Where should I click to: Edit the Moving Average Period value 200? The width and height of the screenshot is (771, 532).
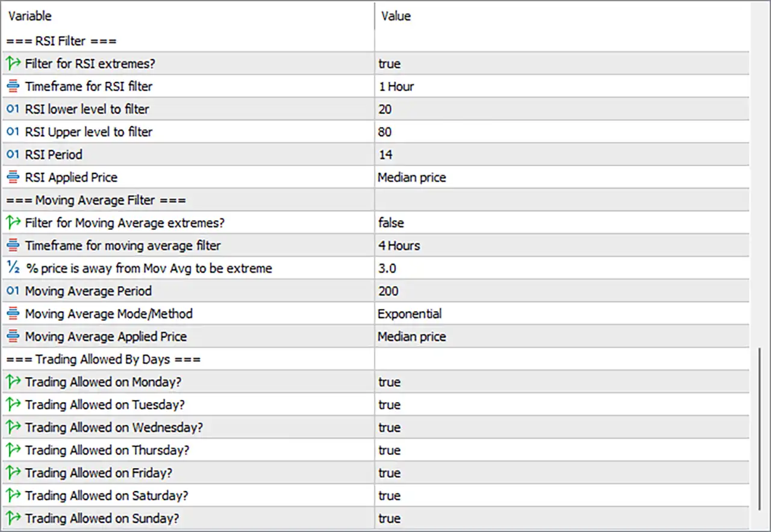(562, 291)
